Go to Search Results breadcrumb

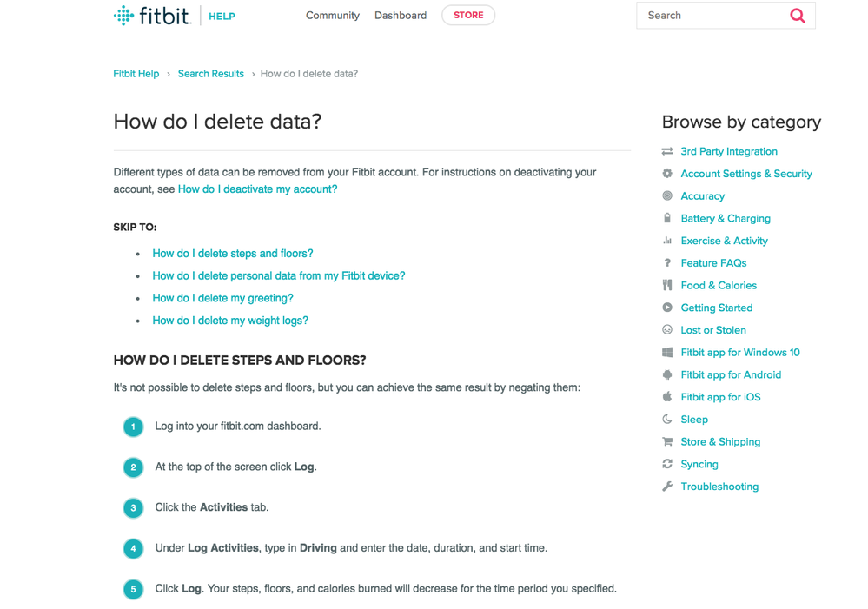point(210,74)
